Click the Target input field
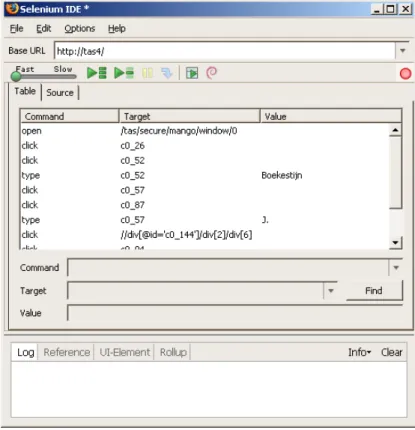Viewport: 415px width, 430px height. click(196, 291)
